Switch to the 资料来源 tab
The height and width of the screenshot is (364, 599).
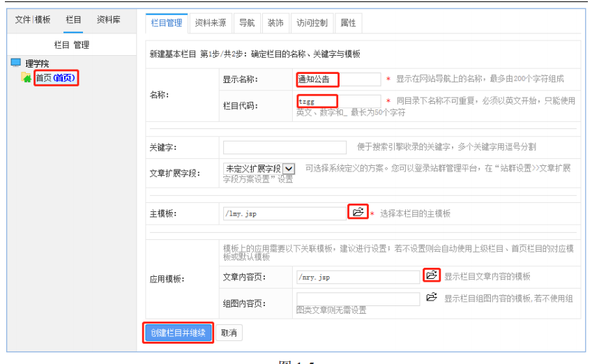(x=211, y=23)
